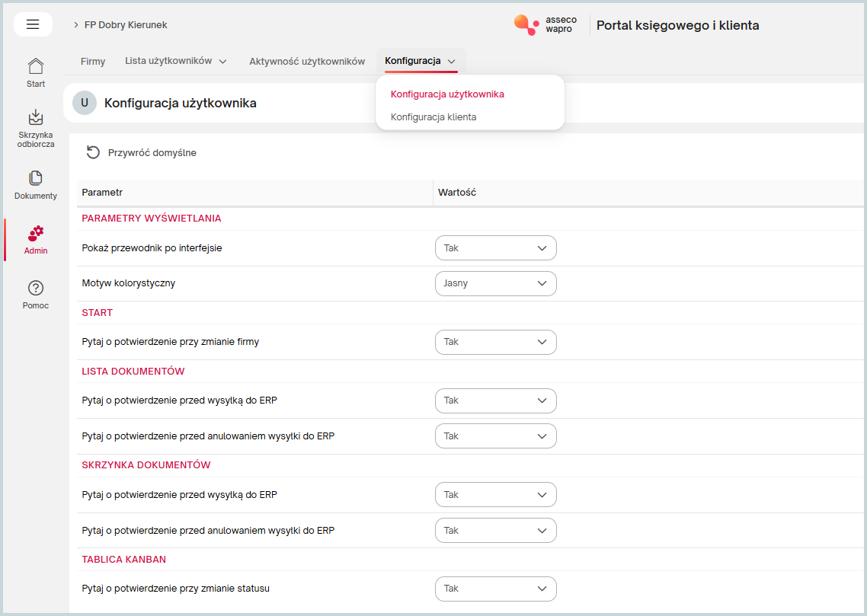Open Dokumenty sidebar icon
This screenshot has width=867, height=616.
[35, 178]
